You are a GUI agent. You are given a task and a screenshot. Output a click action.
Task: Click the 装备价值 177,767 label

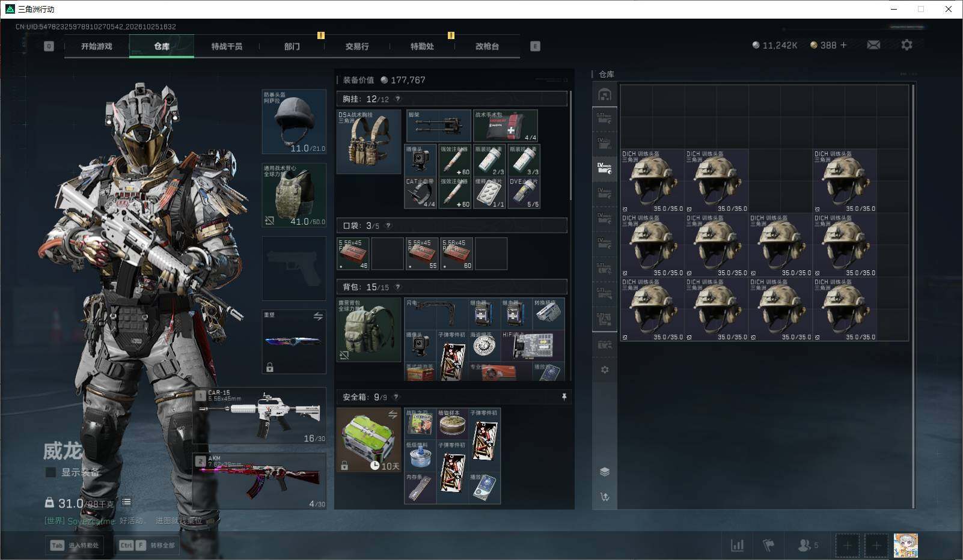[384, 80]
